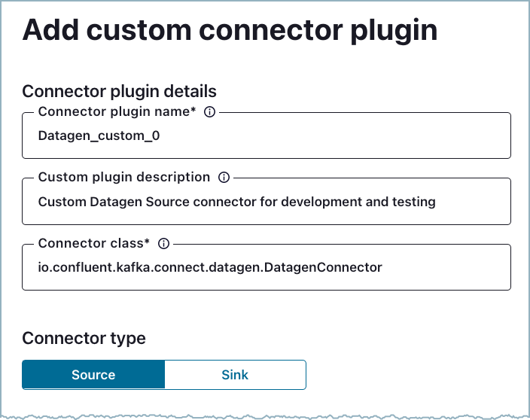Click info icon next to Connector class

(163, 243)
